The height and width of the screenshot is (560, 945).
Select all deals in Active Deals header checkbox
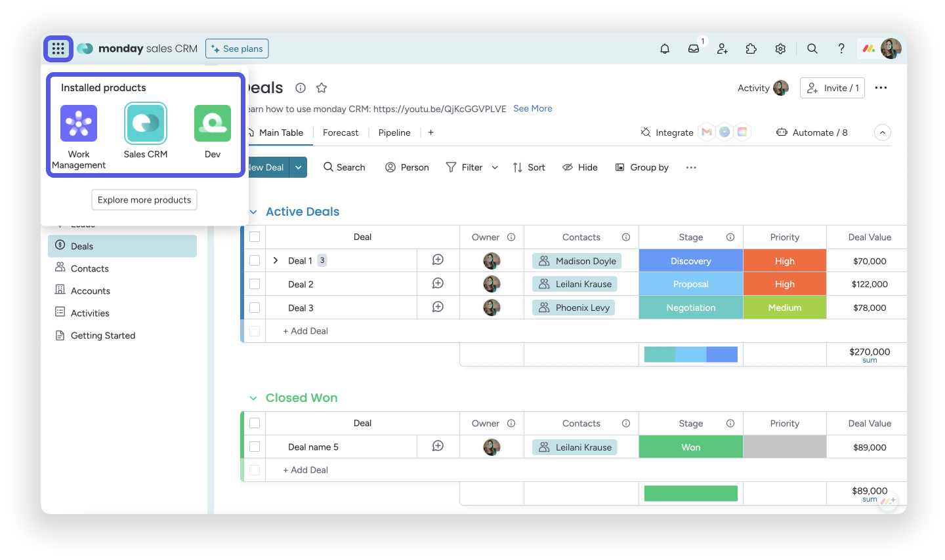point(255,237)
